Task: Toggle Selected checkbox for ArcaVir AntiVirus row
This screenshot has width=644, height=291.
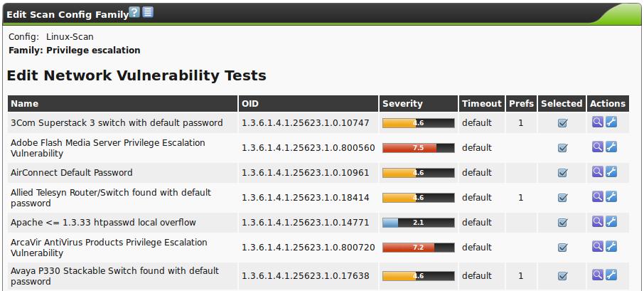Action: tap(562, 248)
